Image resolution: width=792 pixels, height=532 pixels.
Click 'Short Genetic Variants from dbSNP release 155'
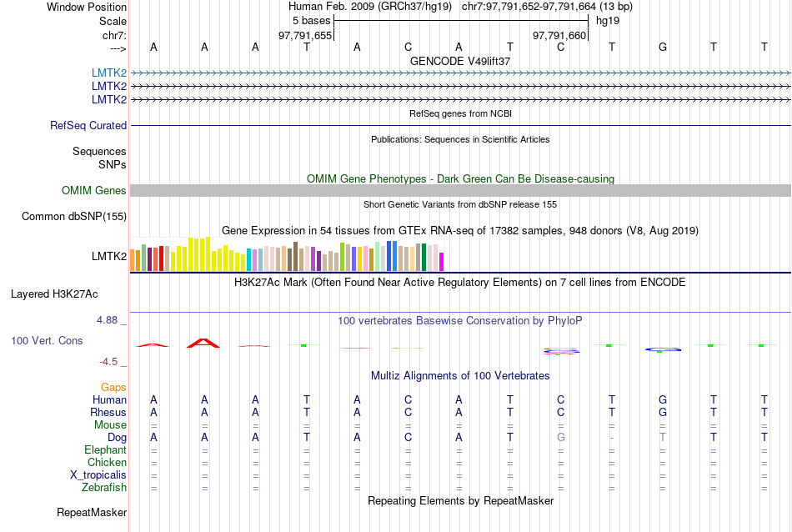click(460, 204)
